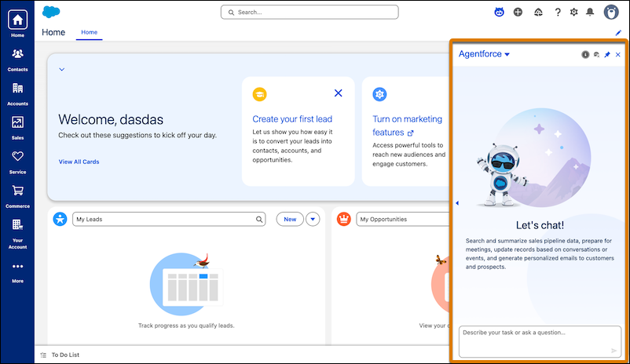This screenshot has height=364, width=630.
Task: Collapse the welcome suggestions section chevron
Action: [x=62, y=70]
